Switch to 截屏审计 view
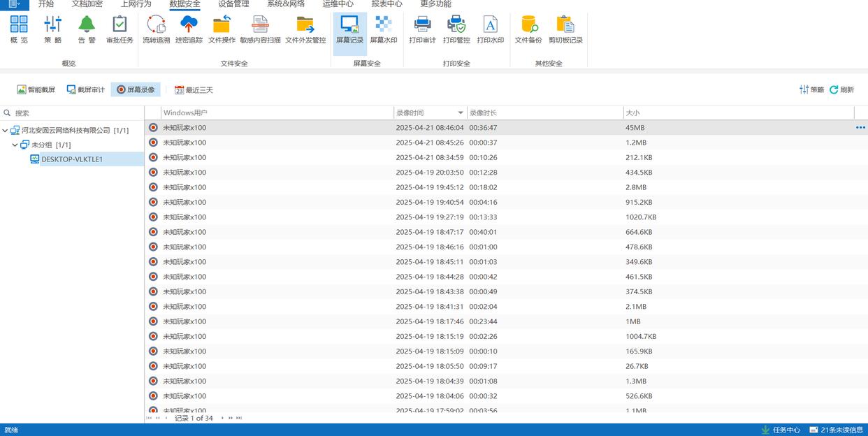 [85, 89]
